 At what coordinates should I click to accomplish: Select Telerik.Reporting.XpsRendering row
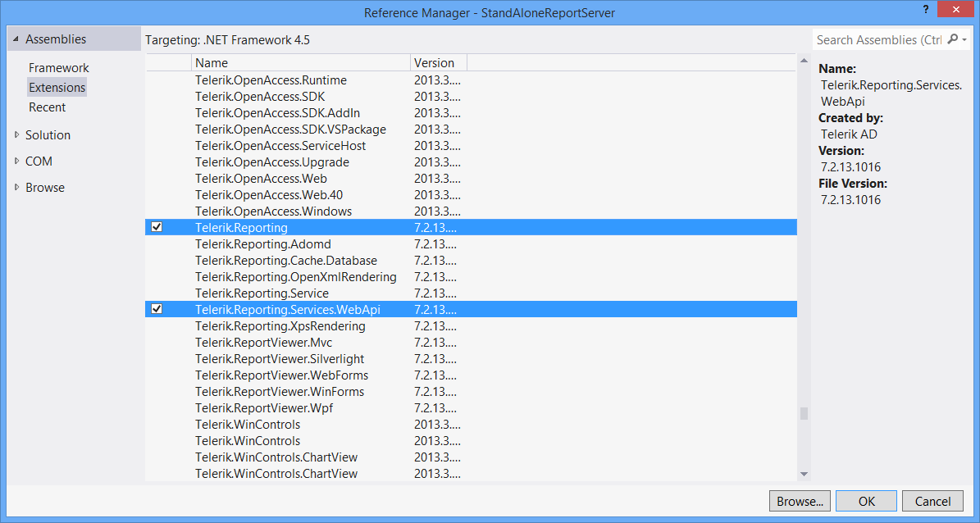tap(472, 325)
